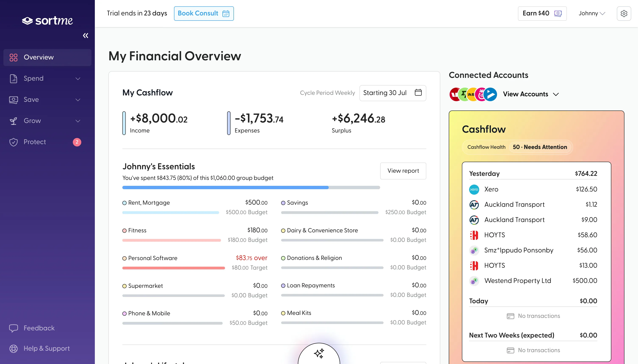Click the Spend document icon

tap(14, 79)
